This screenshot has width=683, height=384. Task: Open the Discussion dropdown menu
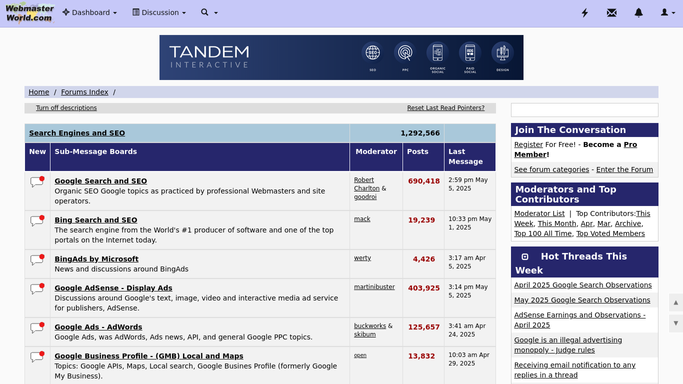159,13
